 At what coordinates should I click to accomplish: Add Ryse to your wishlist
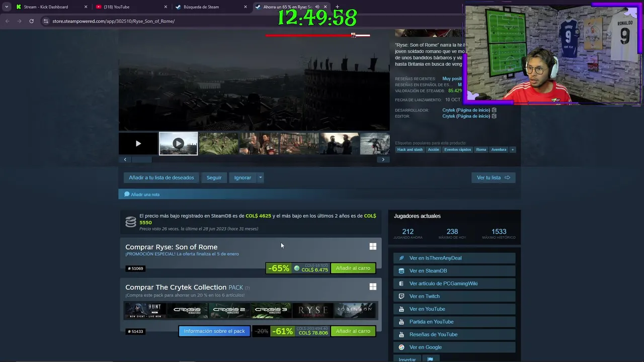161,177
